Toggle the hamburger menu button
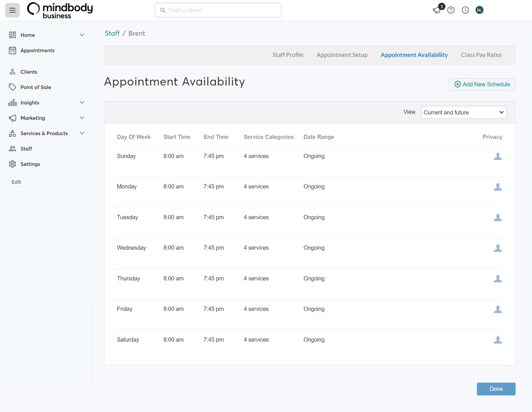 point(12,10)
